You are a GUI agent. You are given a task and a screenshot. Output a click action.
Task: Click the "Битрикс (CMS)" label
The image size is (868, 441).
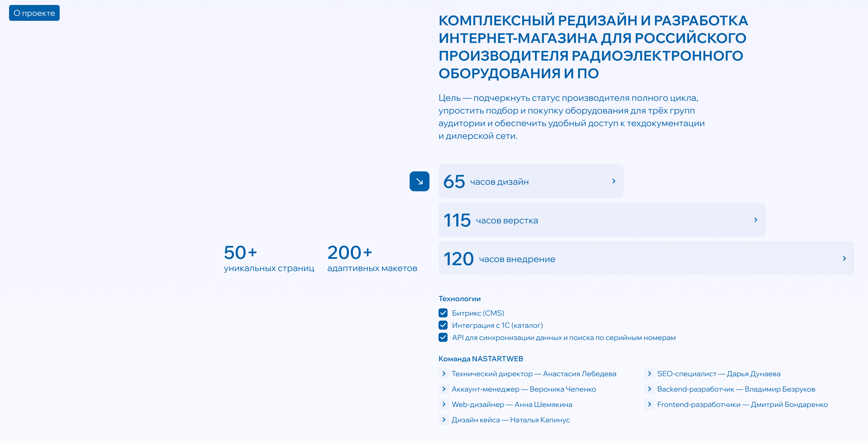click(478, 313)
